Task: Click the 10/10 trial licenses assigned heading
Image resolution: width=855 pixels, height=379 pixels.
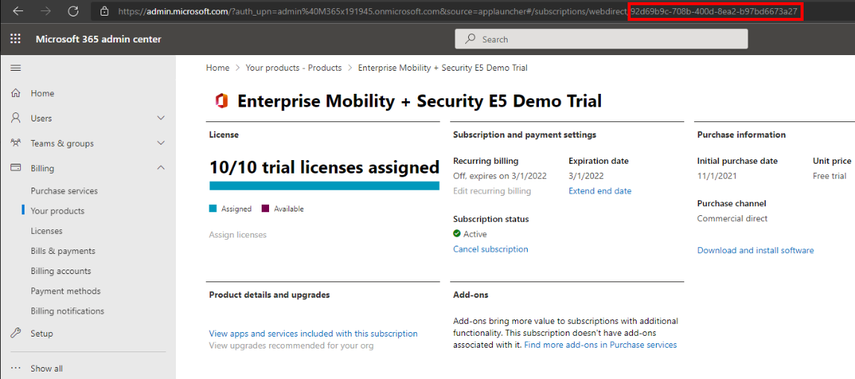Action: tap(324, 167)
